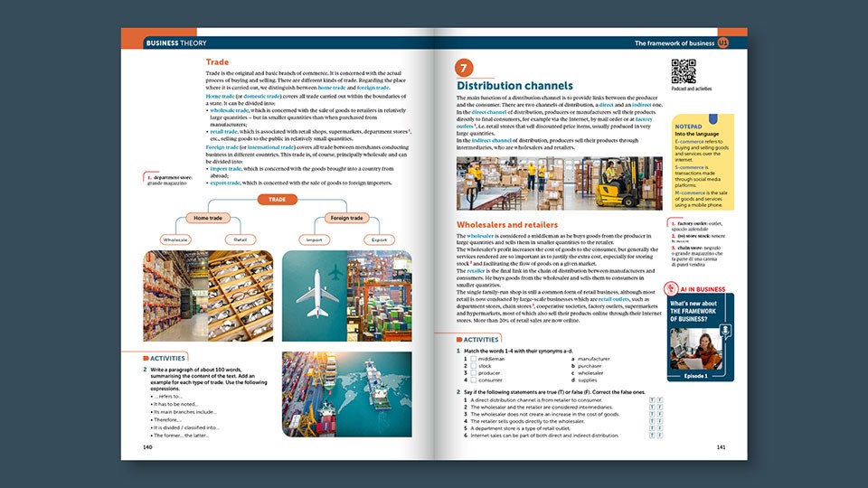Mark T for statement 3 about cost of goods
Screen dimensions: 868x488
click(x=652, y=414)
